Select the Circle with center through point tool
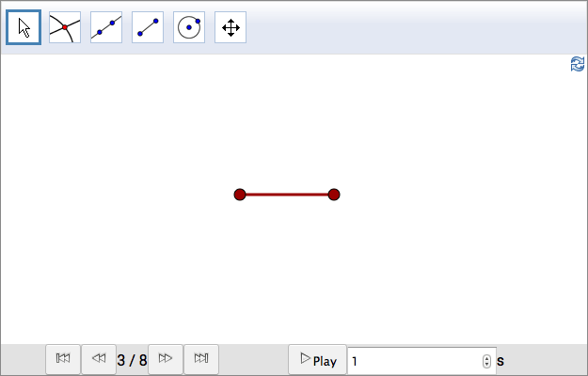Viewport: 588px width, 376px height. coord(189,27)
